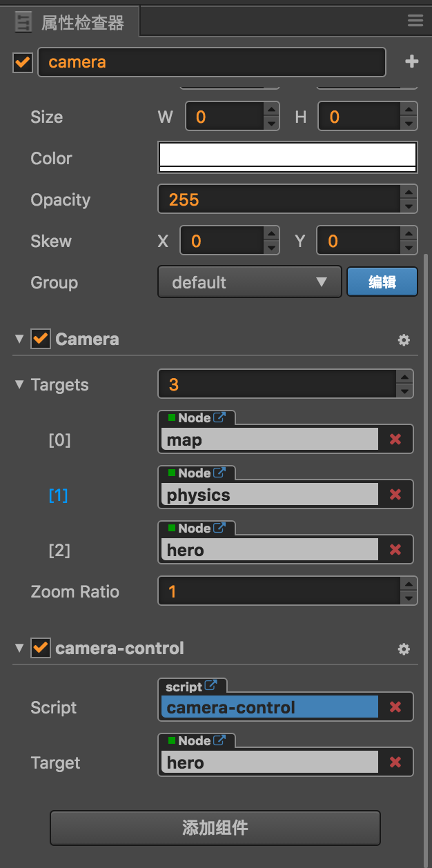The image size is (432, 868).
Task: Open the white Color swatch picker
Action: click(287, 157)
